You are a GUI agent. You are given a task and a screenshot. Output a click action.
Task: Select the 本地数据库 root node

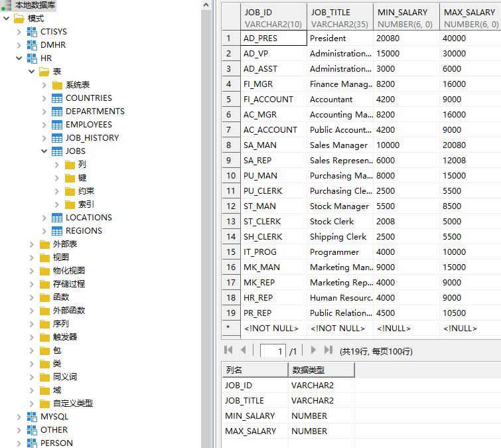35,5
